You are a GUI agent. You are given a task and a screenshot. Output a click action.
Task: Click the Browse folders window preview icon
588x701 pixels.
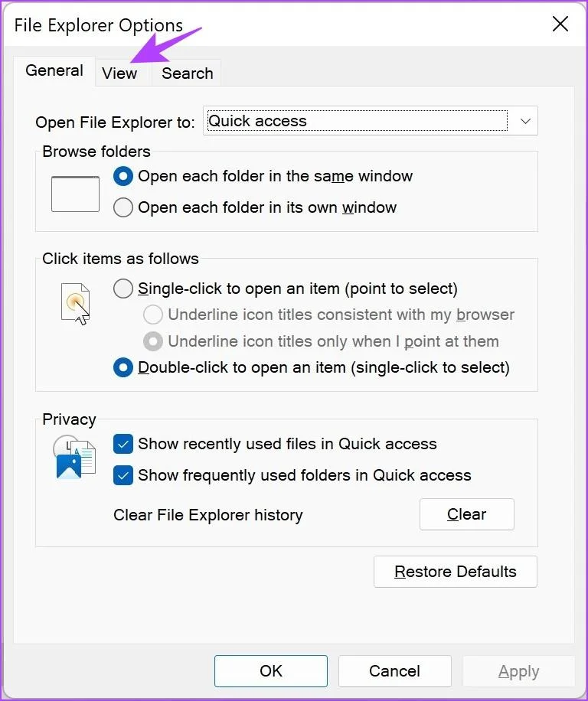75,194
